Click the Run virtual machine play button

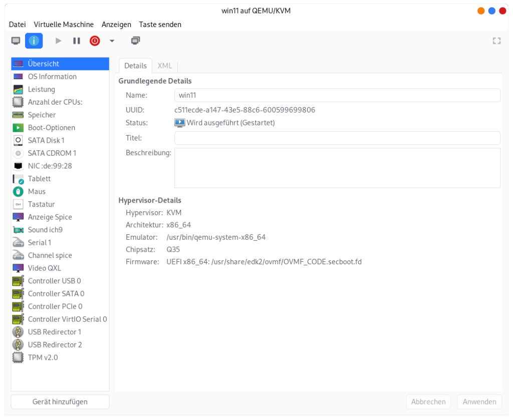pyautogui.click(x=58, y=41)
